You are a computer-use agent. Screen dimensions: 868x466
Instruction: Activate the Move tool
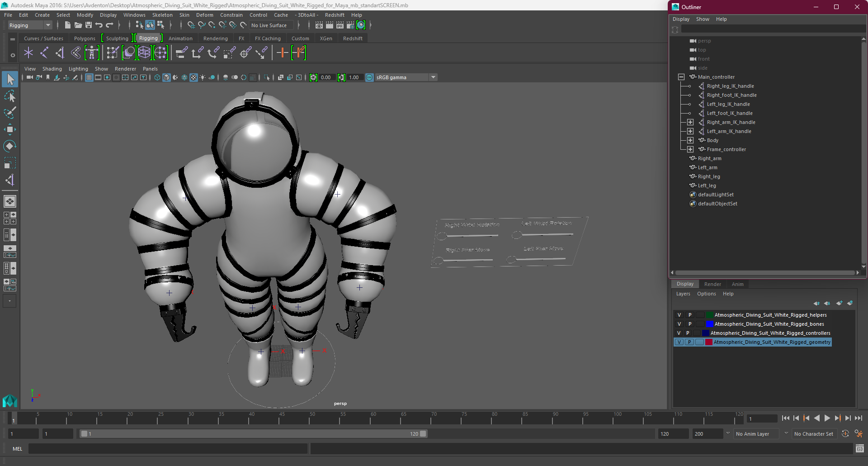click(x=10, y=129)
